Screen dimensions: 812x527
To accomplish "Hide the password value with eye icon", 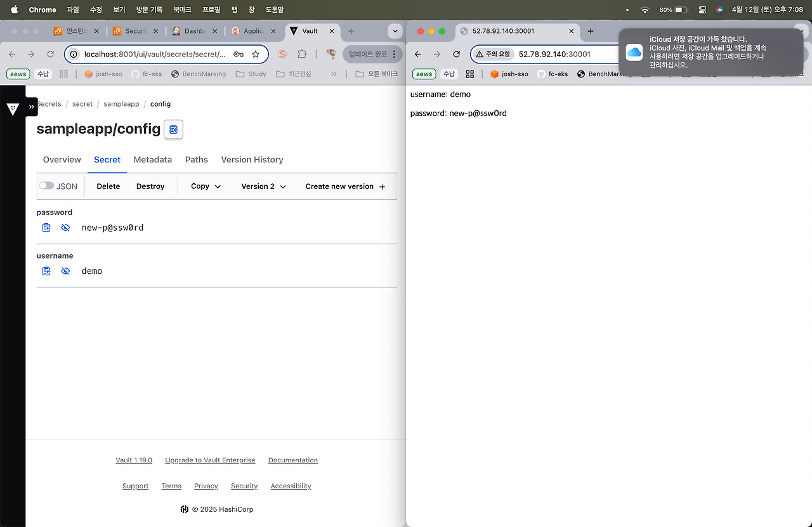I will pos(65,228).
